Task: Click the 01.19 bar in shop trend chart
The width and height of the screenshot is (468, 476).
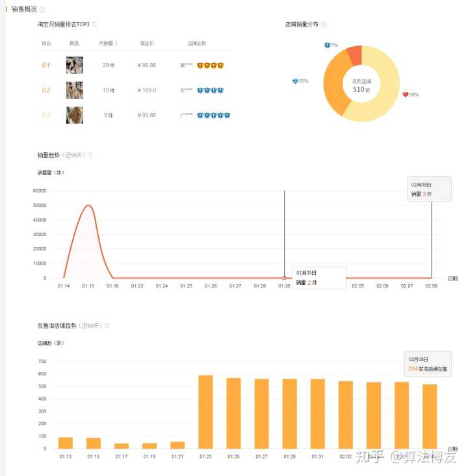Action: 149,446
